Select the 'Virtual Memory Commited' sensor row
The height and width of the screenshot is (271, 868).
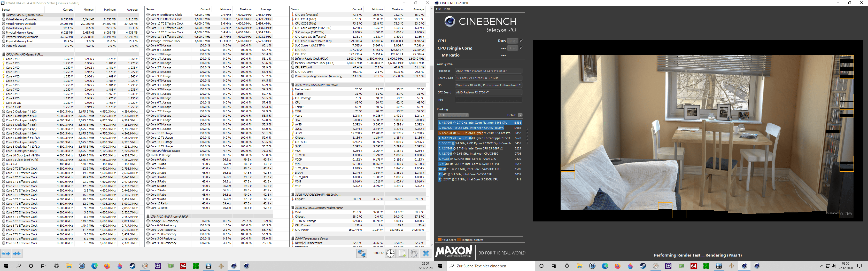71,19
